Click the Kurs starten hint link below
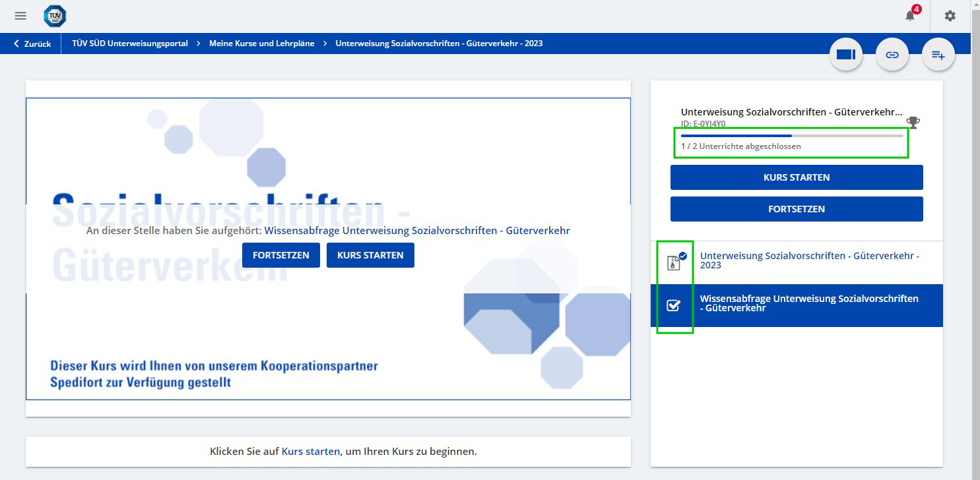980x480 pixels. click(x=310, y=452)
